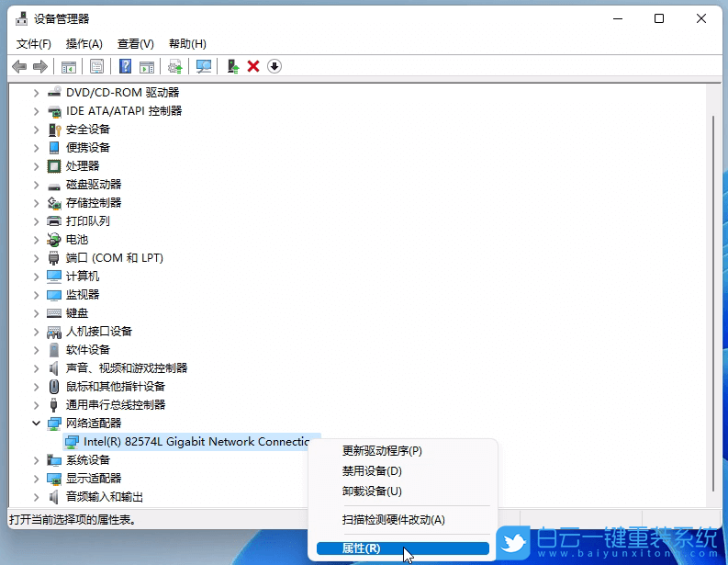
Task: Open the 帮助(H) menu
Action: point(187,44)
